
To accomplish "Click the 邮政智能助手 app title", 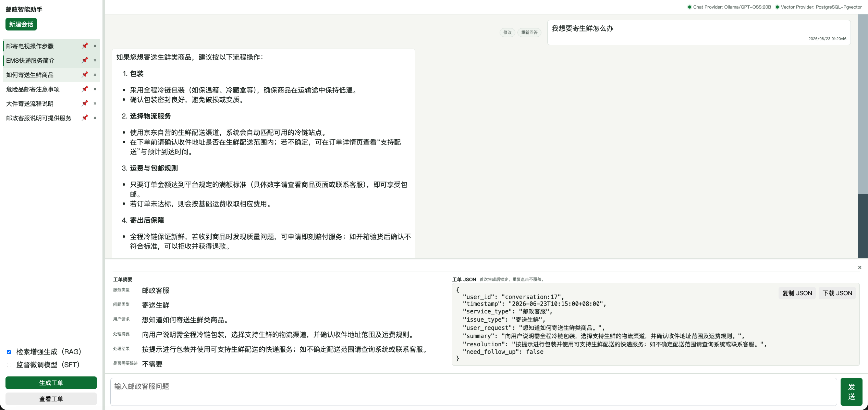I will (x=24, y=10).
